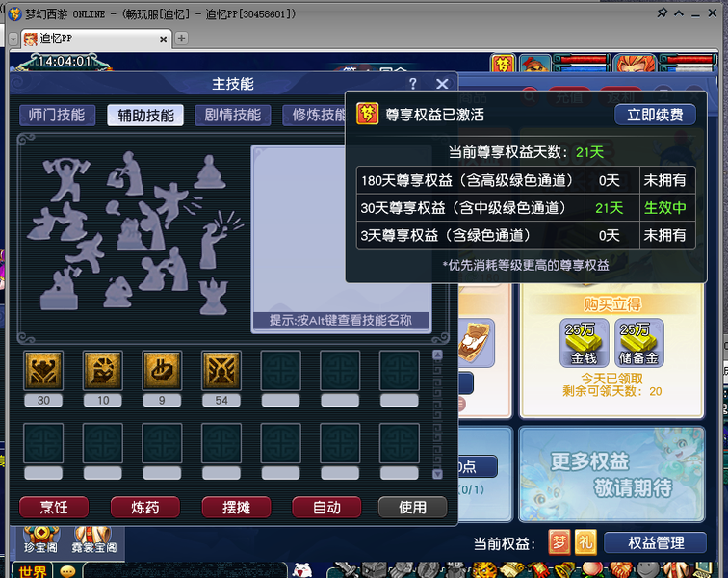Click the pet's red health bar
This screenshot has width=728, height=578.
click(x=585, y=59)
